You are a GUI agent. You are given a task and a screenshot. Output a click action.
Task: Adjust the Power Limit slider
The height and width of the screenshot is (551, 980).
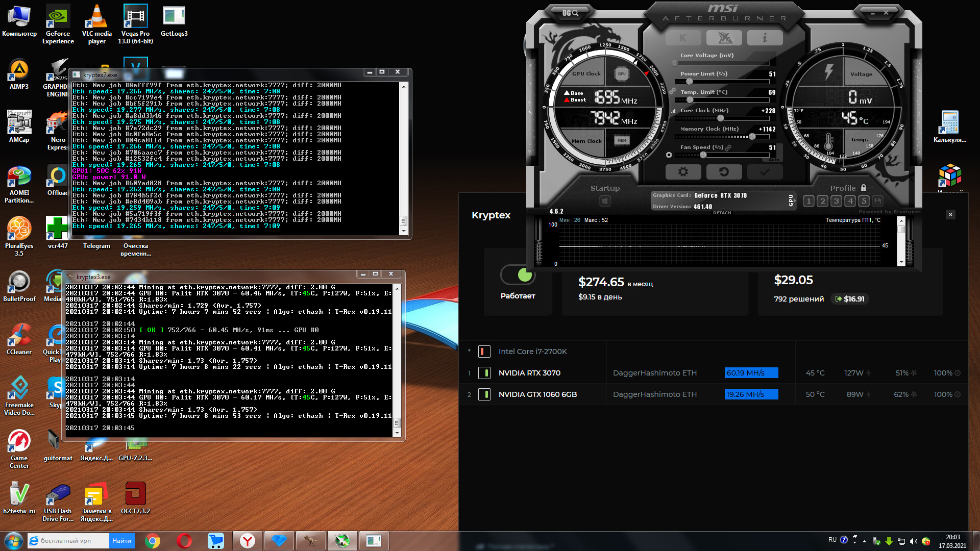coord(722,82)
